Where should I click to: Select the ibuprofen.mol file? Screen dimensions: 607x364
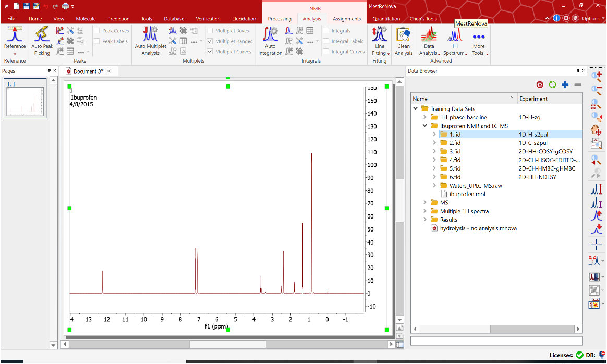[x=467, y=194]
